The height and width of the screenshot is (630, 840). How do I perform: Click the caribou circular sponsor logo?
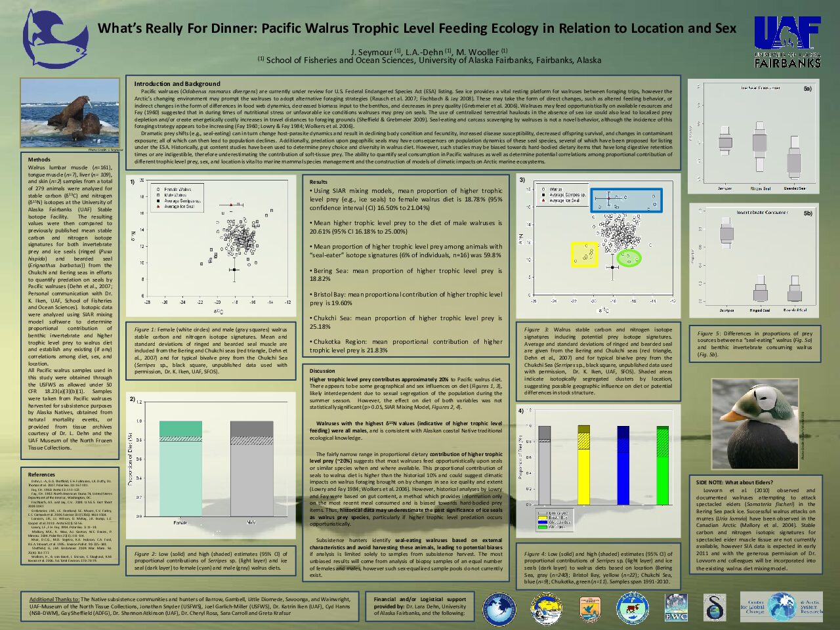click(x=632, y=608)
